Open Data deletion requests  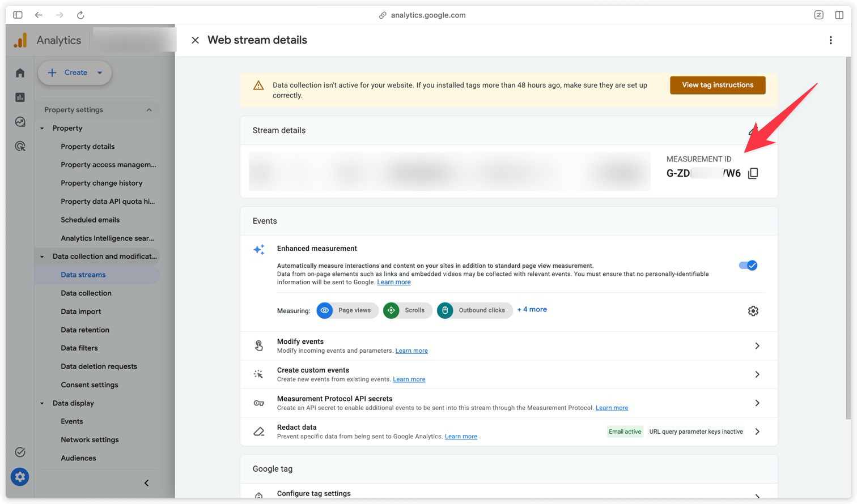pyautogui.click(x=99, y=366)
